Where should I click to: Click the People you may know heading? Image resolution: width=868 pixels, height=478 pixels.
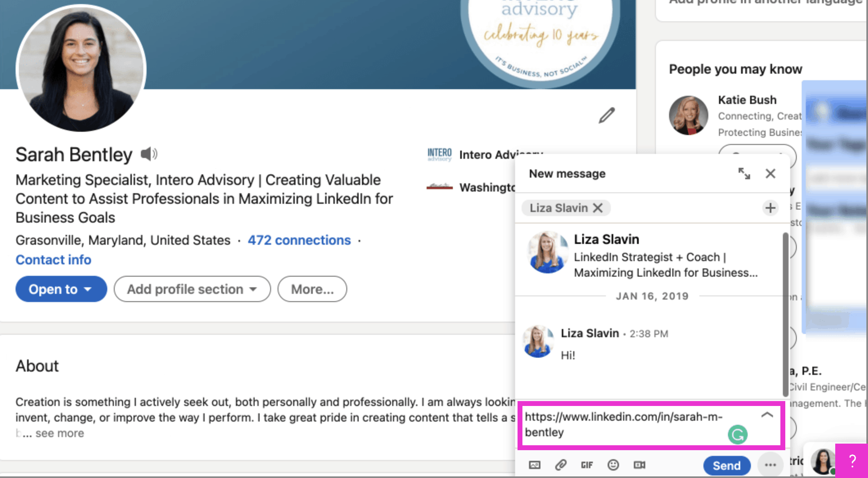coord(735,69)
